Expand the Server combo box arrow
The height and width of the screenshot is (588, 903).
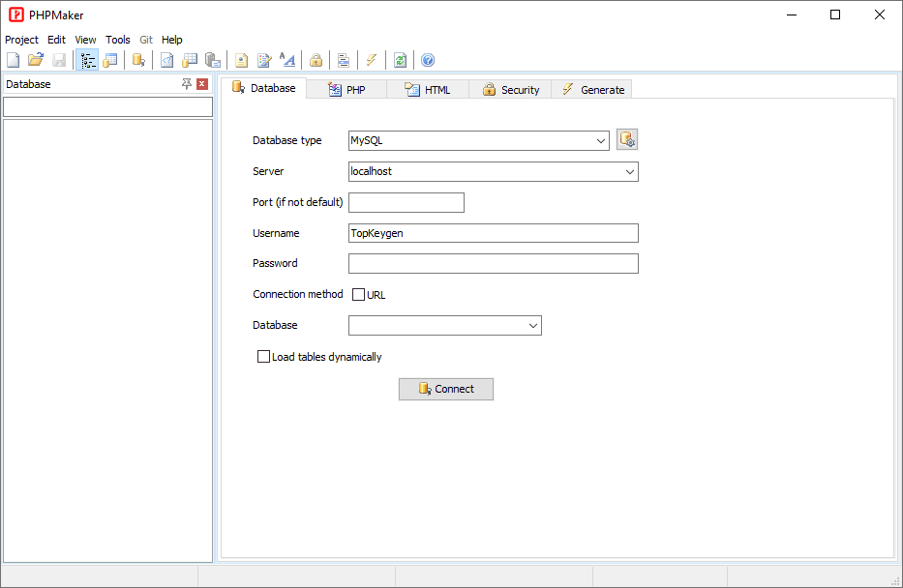coord(630,171)
